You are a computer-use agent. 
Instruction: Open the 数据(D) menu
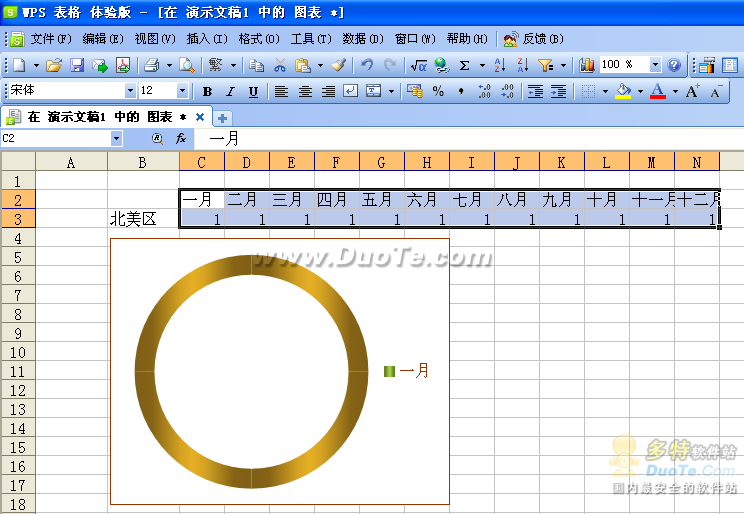(x=362, y=39)
